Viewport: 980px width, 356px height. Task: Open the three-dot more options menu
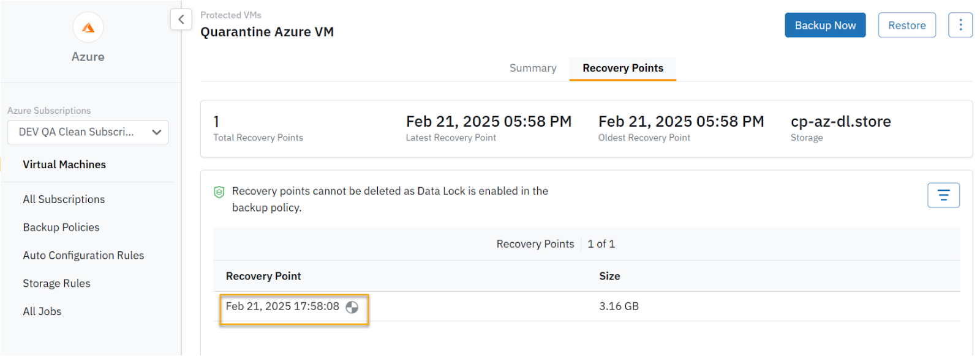(960, 25)
